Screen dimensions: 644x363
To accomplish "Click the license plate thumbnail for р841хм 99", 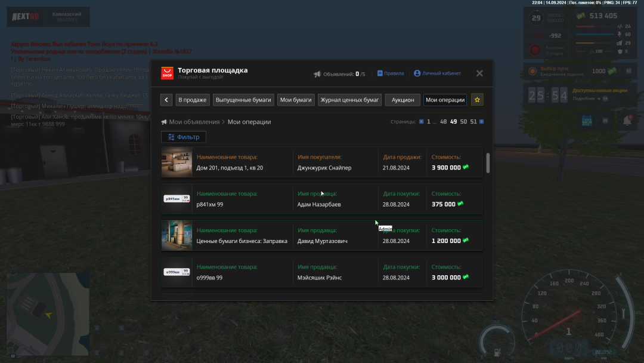I will [177, 199].
